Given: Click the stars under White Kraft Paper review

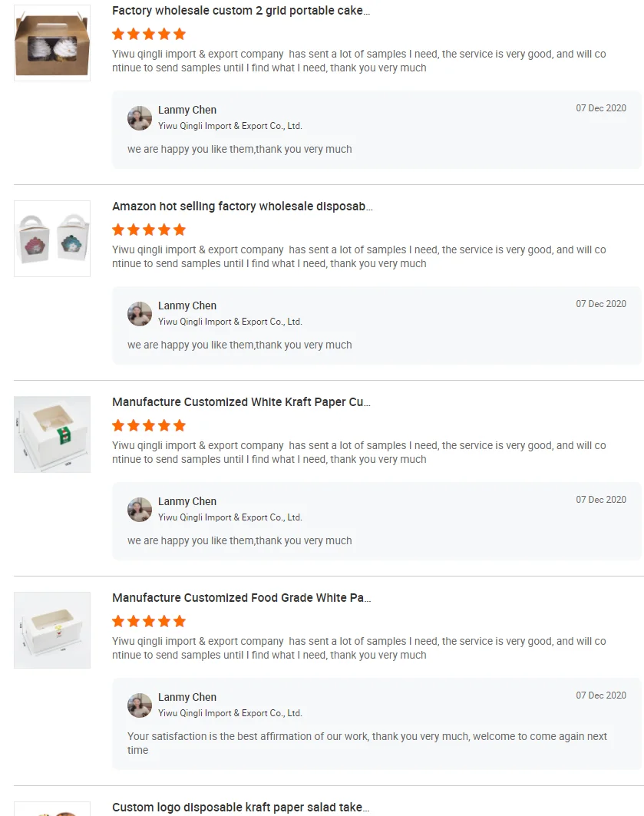Looking at the screenshot, I should pyautogui.click(x=149, y=425).
